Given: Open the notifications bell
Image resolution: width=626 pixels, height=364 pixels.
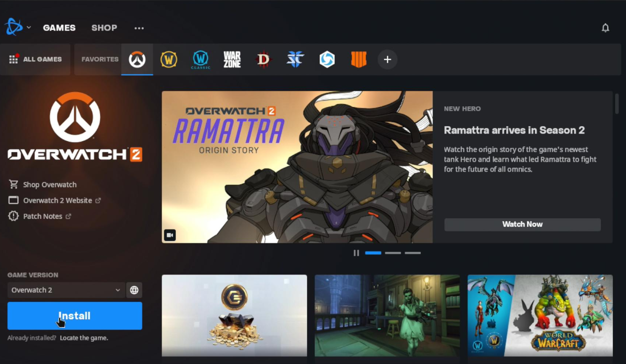Looking at the screenshot, I should (605, 28).
